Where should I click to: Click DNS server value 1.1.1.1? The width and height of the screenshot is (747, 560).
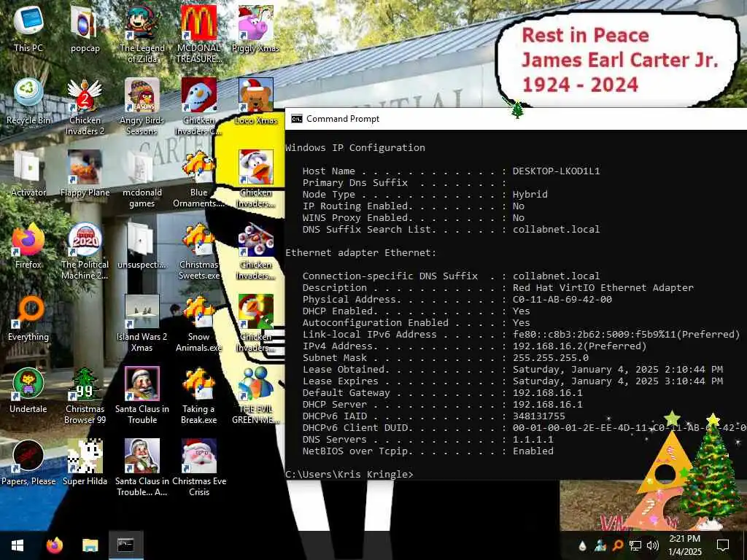tap(533, 440)
